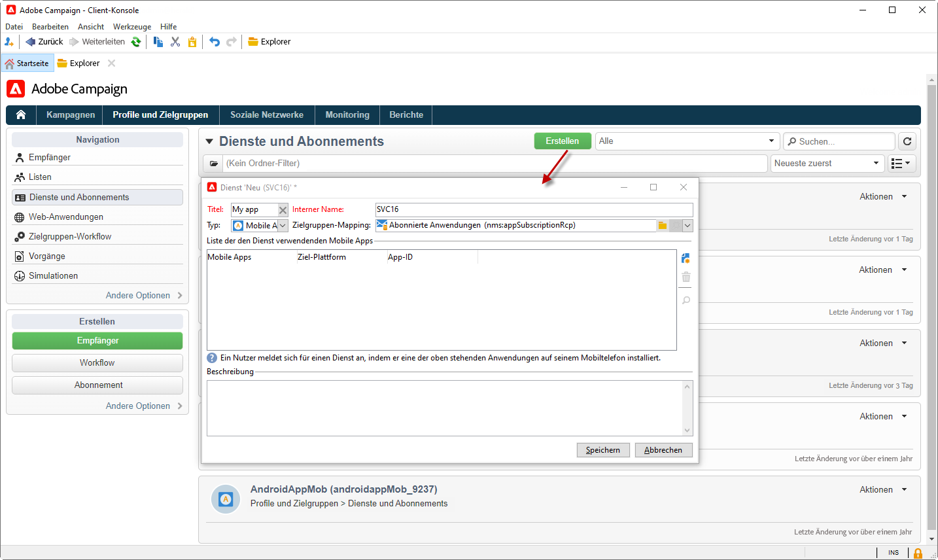Viewport: 938px width, 560px height.
Task: Save the service with Speichern
Action: tap(603, 450)
